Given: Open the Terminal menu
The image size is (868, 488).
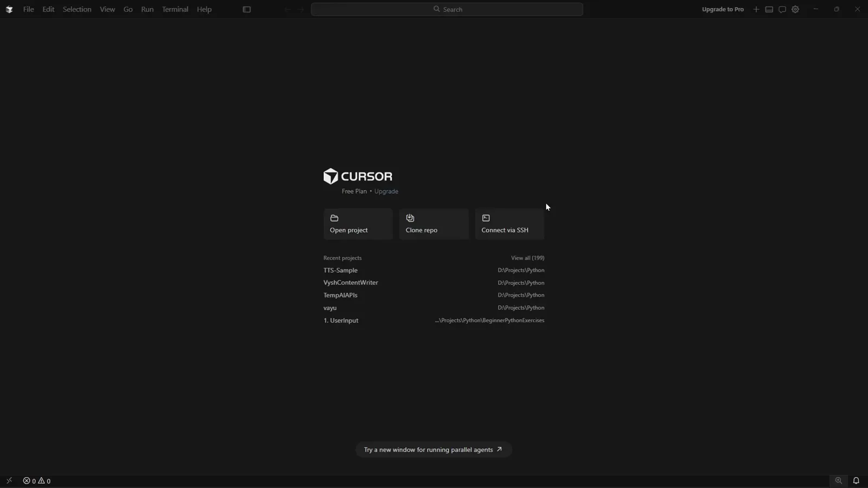Looking at the screenshot, I should [175, 9].
